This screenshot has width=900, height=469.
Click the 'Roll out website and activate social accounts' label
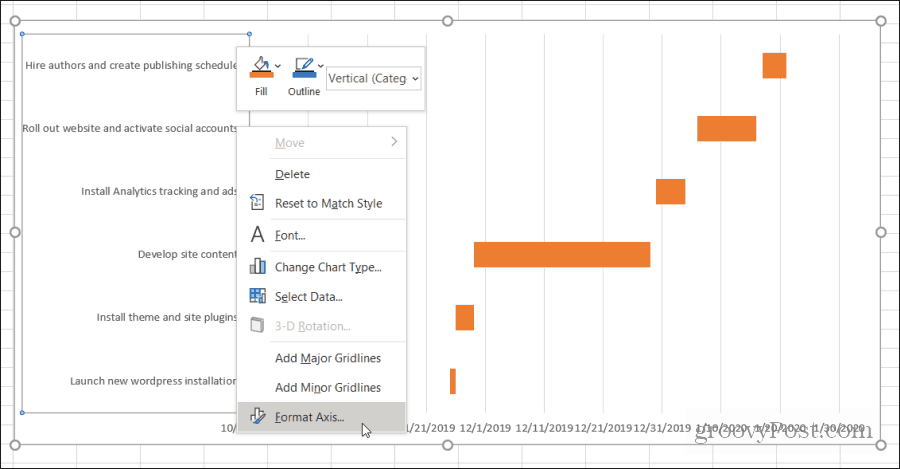[x=130, y=129]
